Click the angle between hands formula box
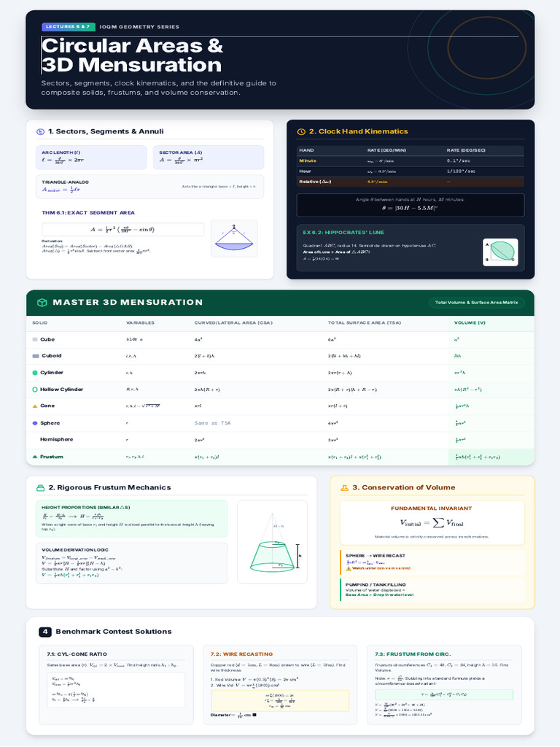Screen dimensions: 560x747 410,205
